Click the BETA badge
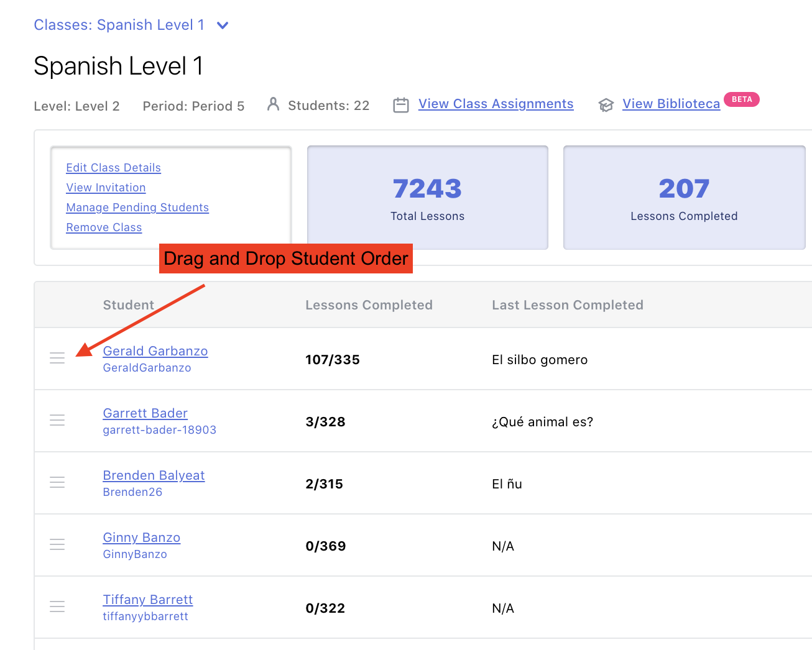Viewport: 812px width, 650px height. (x=742, y=99)
